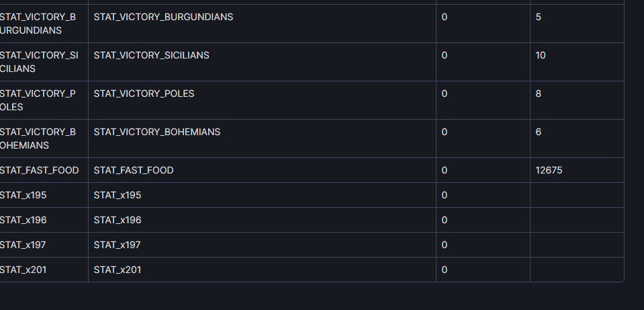Viewport: 644px width, 310px height.
Task: Click the STAT_FAST_FOOD API name in the first column
Action: [x=39, y=170]
